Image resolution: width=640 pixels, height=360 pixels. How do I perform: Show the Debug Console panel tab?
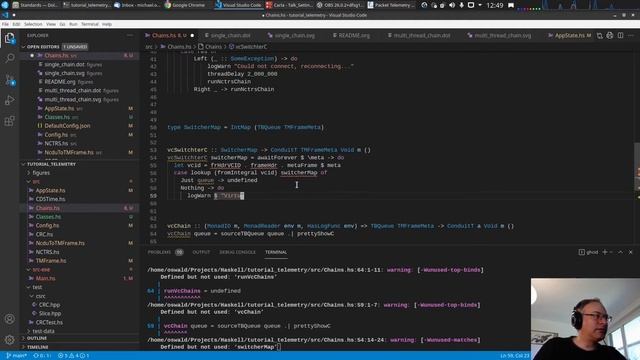[x=238, y=252]
